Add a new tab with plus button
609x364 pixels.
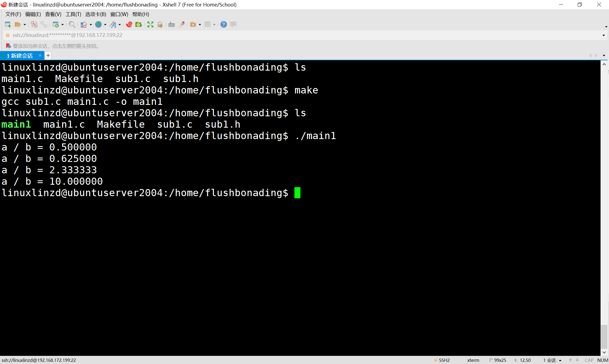(48, 56)
